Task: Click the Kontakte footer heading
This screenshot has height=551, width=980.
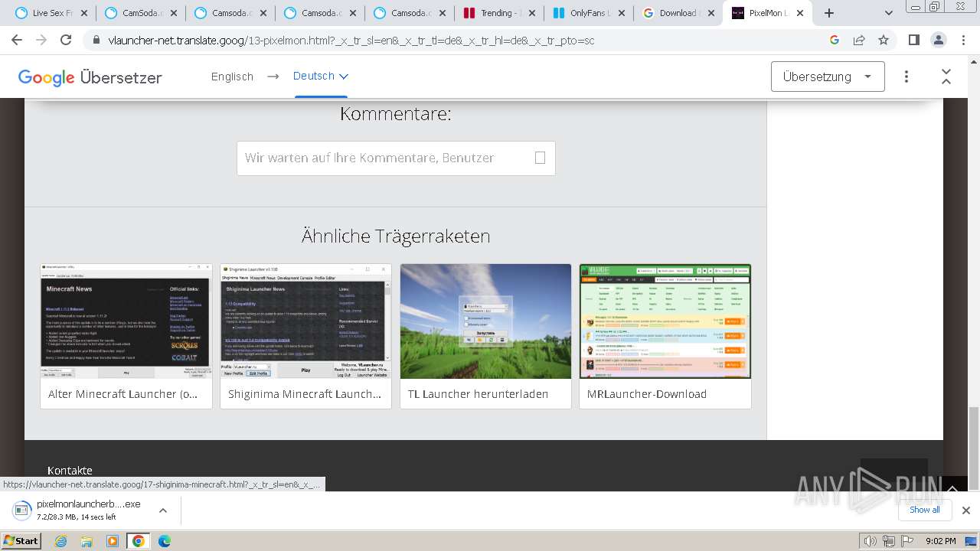Action: coord(70,471)
